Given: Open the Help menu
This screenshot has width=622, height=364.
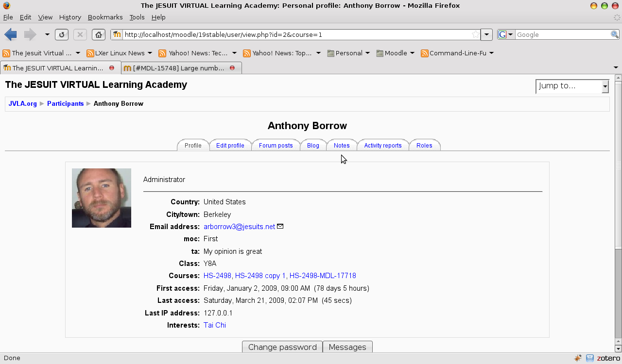Looking at the screenshot, I should [x=158, y=17].
